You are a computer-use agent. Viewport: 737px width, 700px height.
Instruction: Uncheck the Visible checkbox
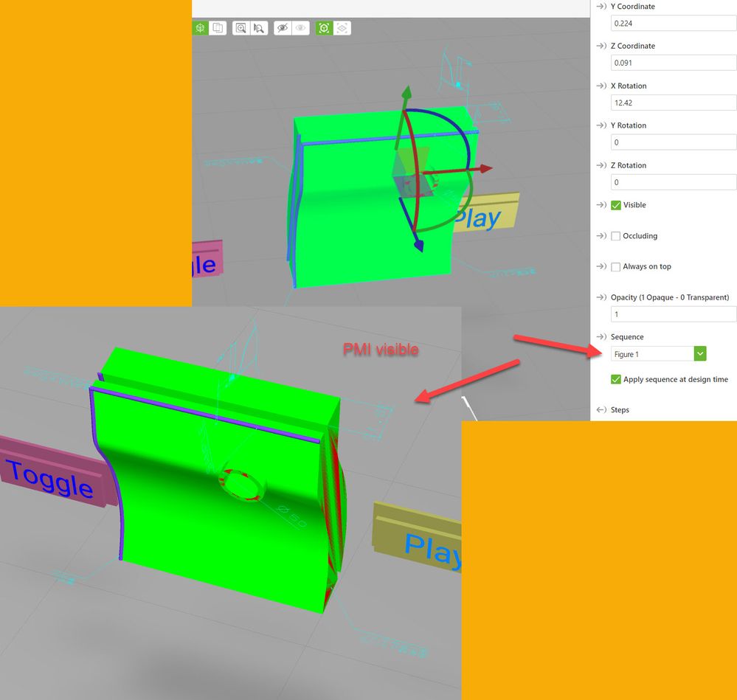[x=616, y=205]
